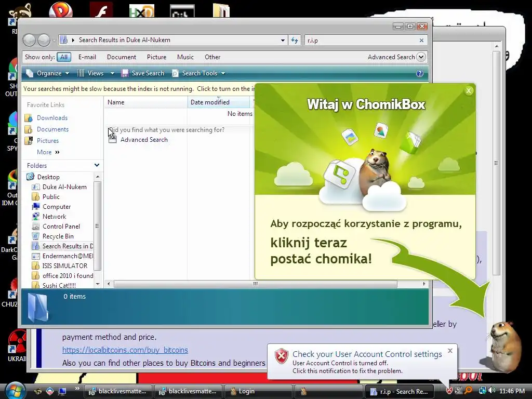Open the address bar history dropdown
Viewport: 532px width, 399px height.
(283, 41)
